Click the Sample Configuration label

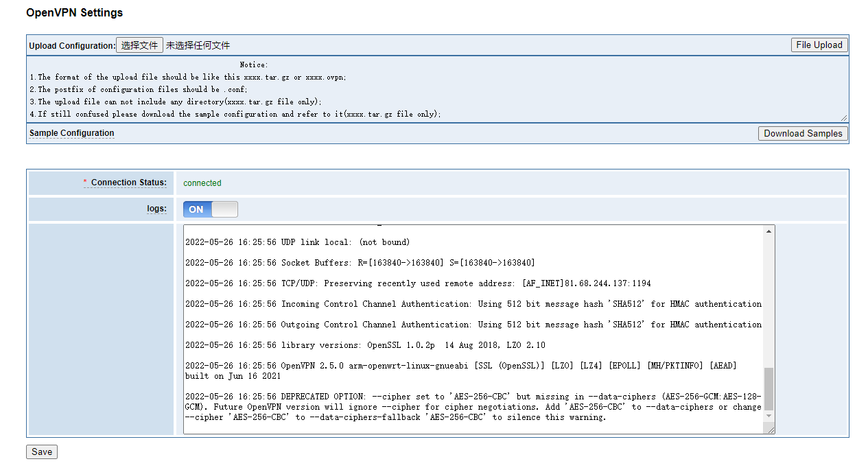(72, 133)
